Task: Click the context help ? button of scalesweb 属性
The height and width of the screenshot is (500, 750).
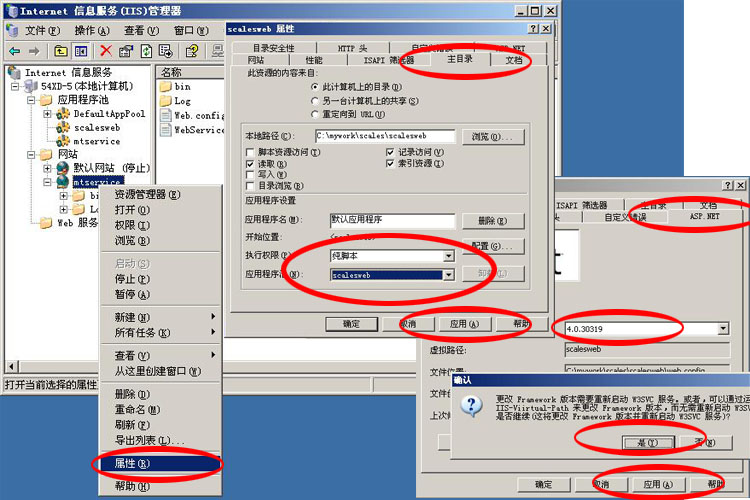Action: [533, 29]
